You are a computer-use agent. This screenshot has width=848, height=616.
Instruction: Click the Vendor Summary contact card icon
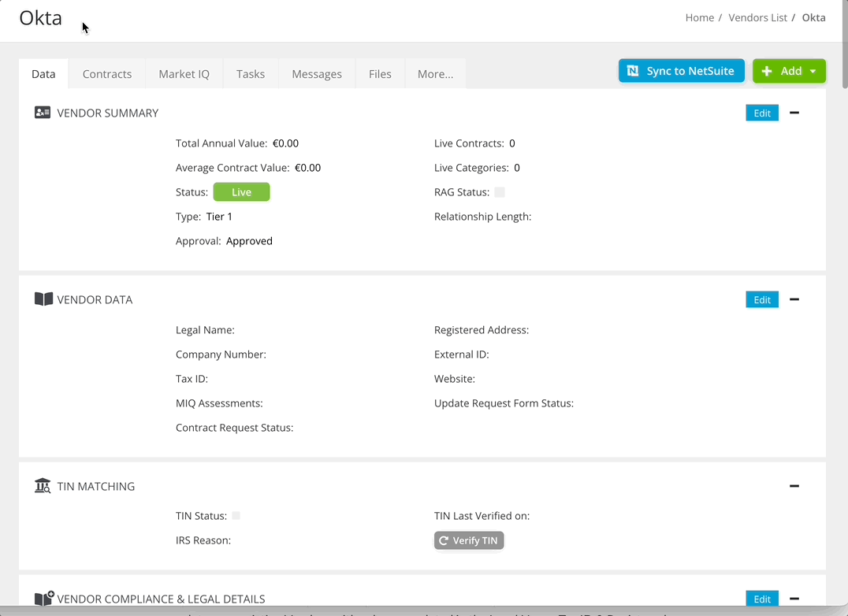(42, 112)
